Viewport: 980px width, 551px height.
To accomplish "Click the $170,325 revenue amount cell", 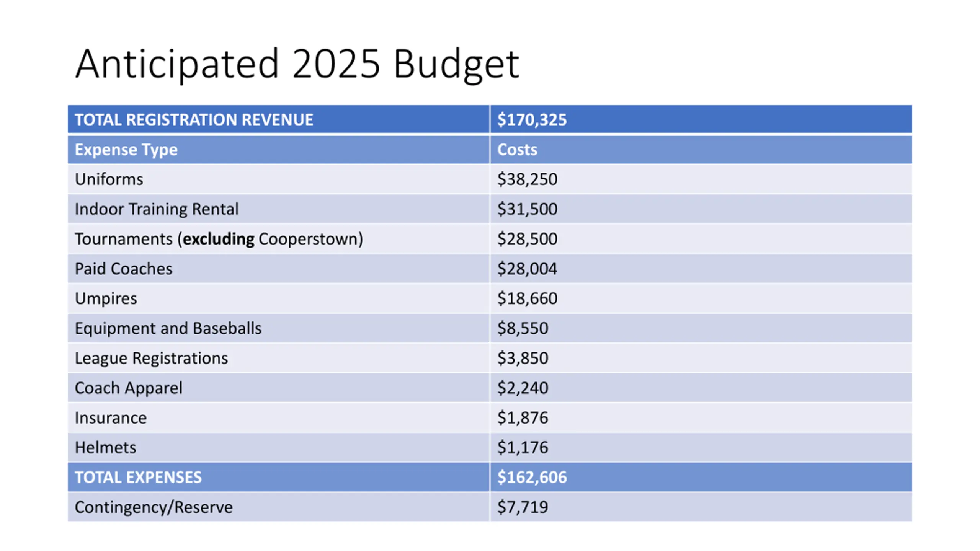I will pyautogui.click(x=701, y=119).
